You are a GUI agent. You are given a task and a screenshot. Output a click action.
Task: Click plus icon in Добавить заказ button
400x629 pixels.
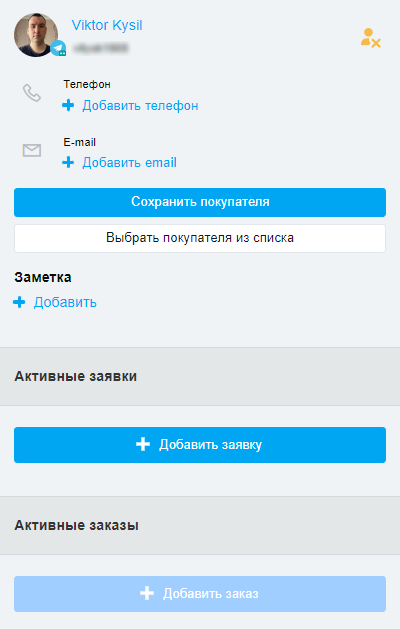[x=147, y=593]
